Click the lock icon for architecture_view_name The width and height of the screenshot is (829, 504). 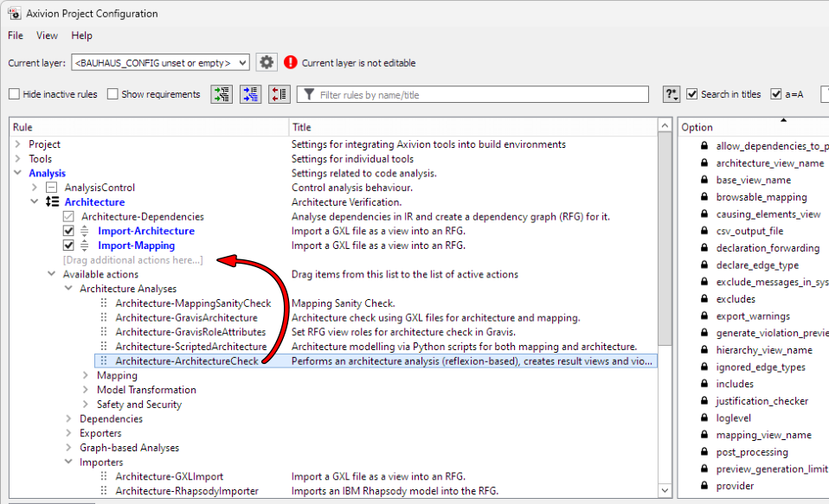[x=704, y=163]
